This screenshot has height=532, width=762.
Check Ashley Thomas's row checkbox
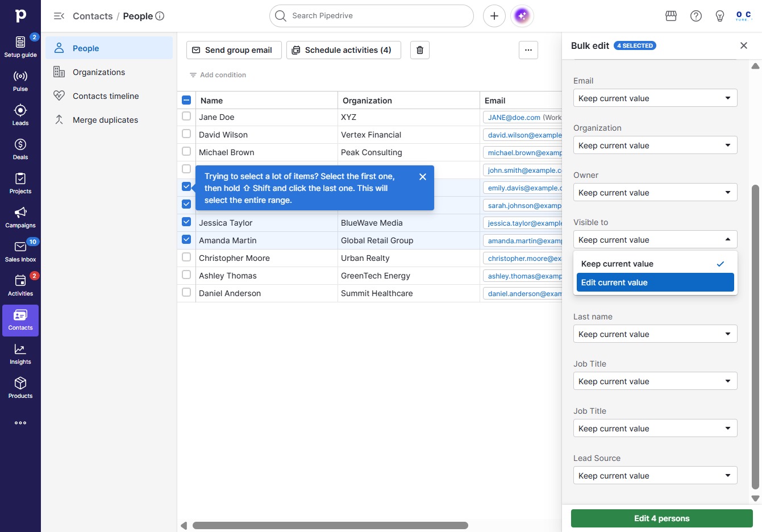pos(186,275)
